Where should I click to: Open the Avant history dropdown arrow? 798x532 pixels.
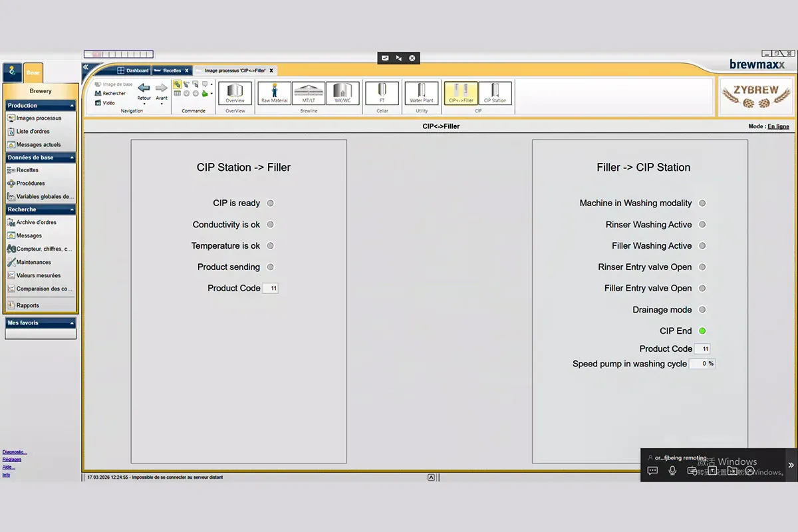162,104
